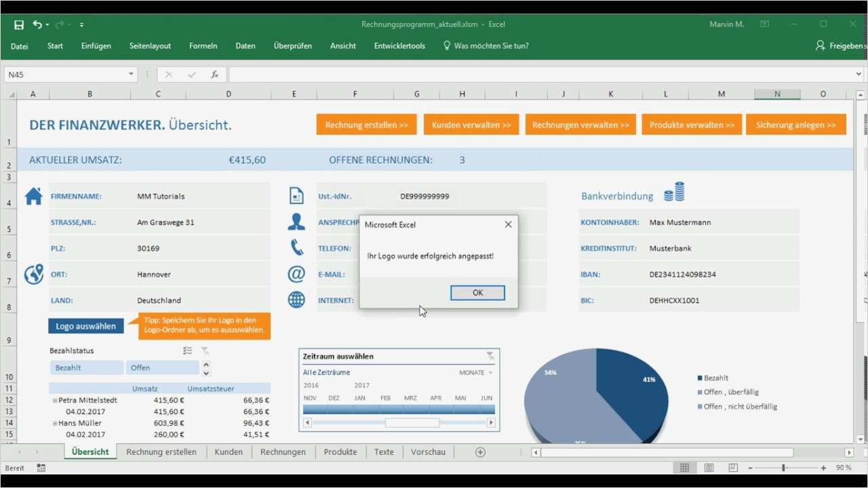Collapse Petra Mittelstedt pivot group
Viewport: 868px width, 488px height.
(54, 400)
